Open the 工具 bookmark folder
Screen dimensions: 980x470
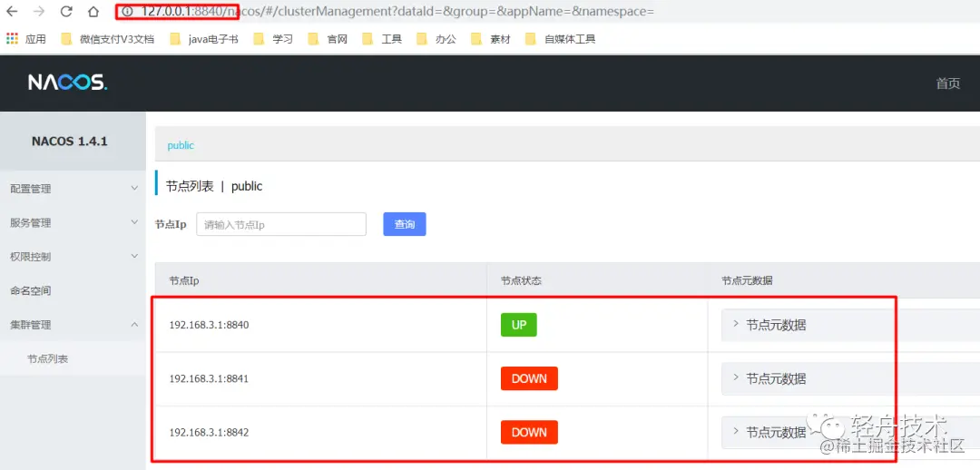(382, 39)
